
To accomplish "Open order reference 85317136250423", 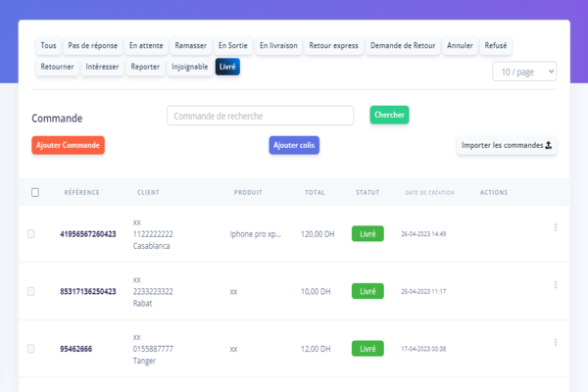I will (88, 291).
